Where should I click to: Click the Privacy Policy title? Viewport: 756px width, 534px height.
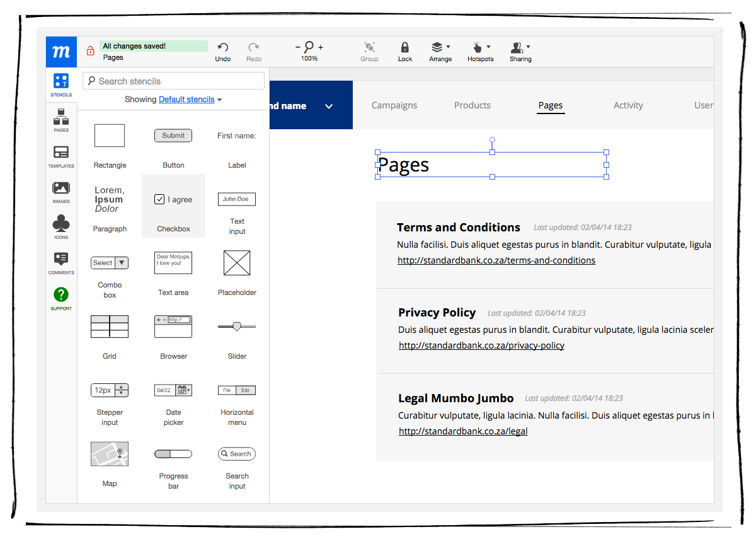pos(437,313)
